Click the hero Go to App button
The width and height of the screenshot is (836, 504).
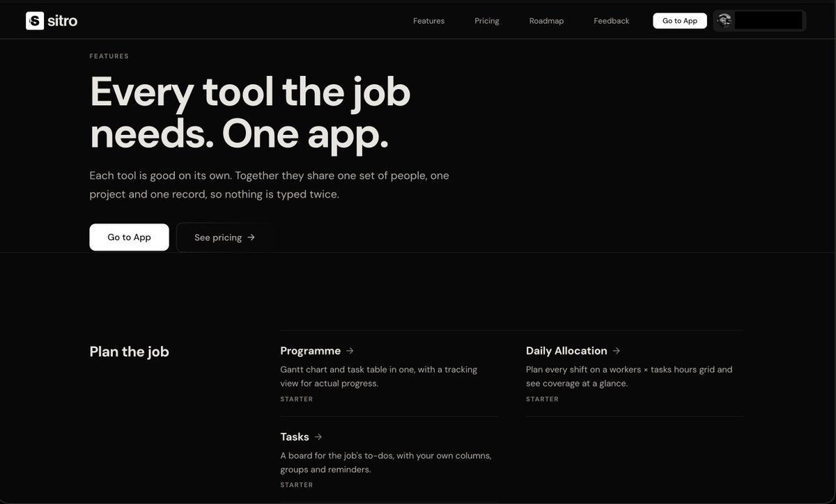tap(129, 237)
